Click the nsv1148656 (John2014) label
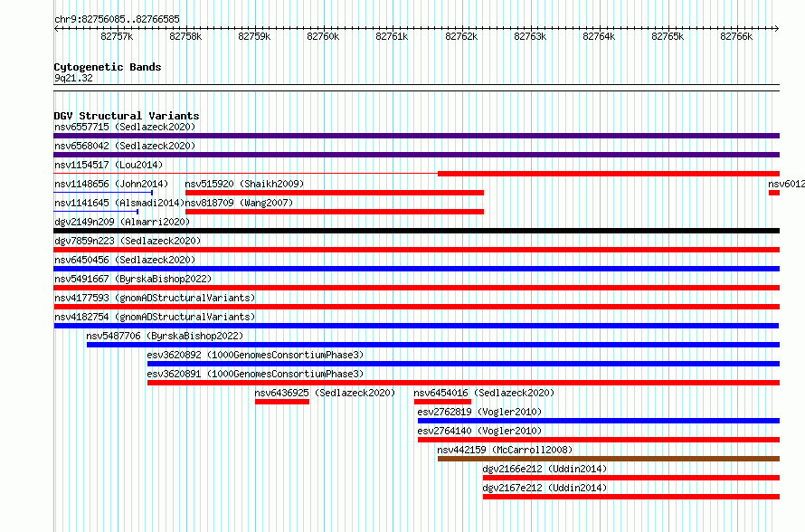 pos(111,184)
